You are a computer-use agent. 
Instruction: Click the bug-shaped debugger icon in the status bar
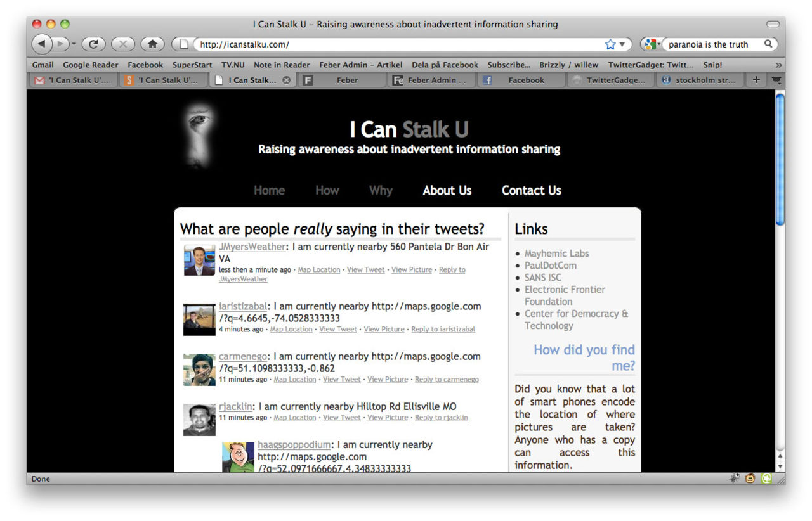point(735,479)
